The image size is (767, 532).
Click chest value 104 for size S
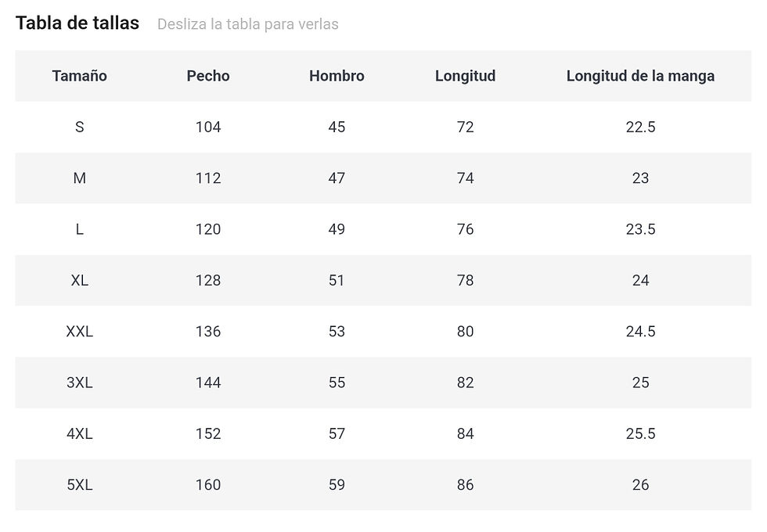pyautogui.click(x=208, y=127)
